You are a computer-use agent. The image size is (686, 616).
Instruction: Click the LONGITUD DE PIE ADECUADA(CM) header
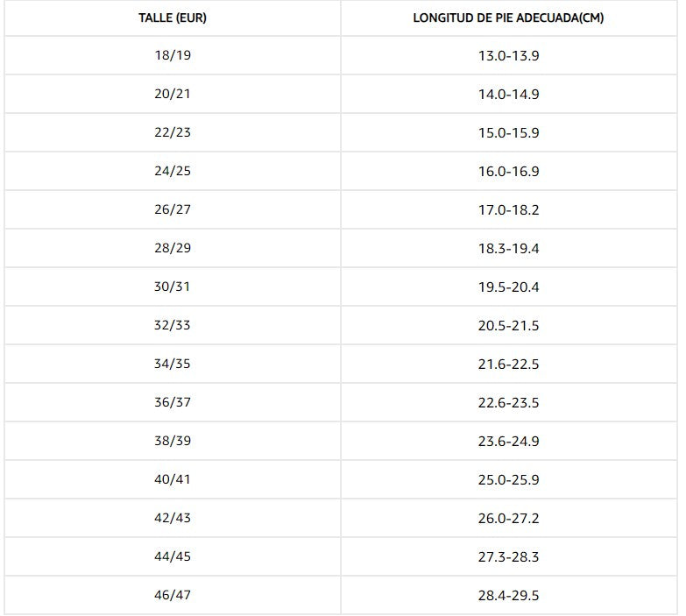tap(508, 18)
